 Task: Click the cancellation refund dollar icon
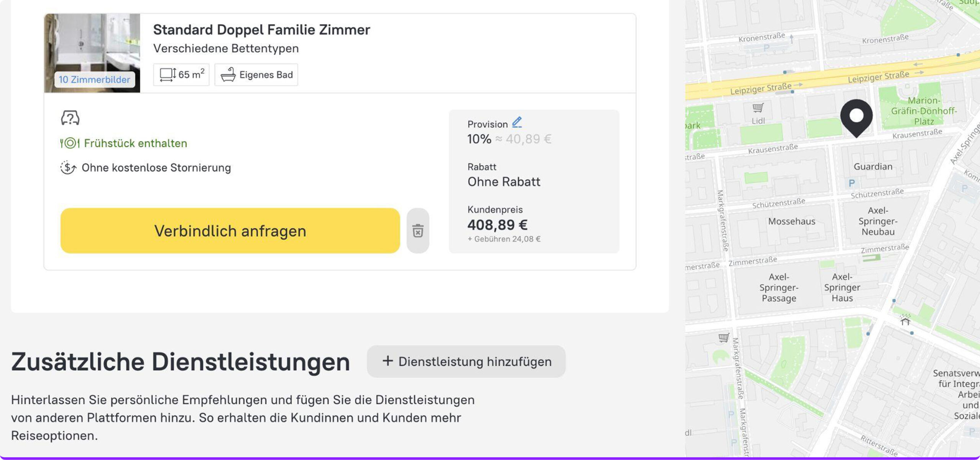pos(68,168)
